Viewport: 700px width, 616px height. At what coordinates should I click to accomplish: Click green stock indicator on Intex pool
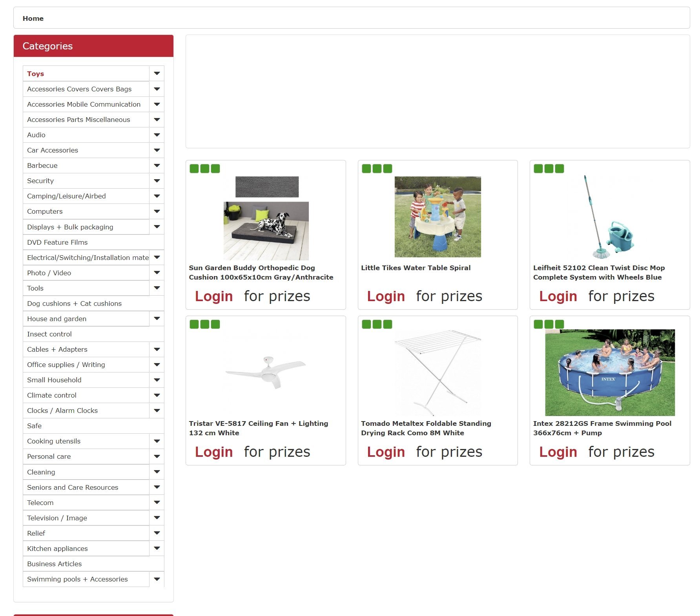pos(549,324)
